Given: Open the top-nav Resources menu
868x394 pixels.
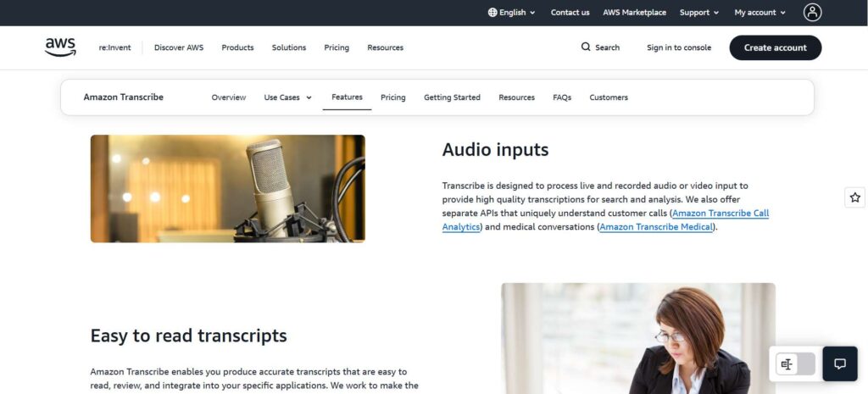Looking at the screenshot, I should click(x=386, y=47).
